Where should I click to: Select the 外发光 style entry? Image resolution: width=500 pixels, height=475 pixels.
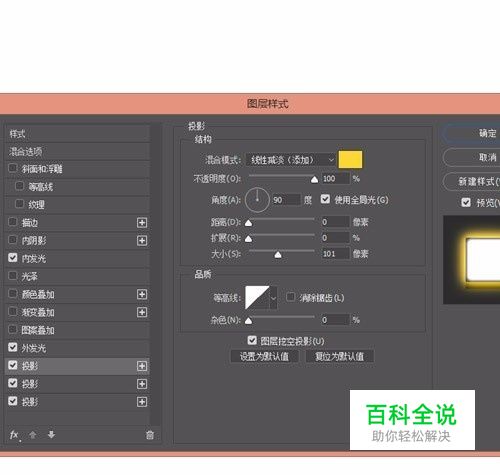click(x=77, y=348)
